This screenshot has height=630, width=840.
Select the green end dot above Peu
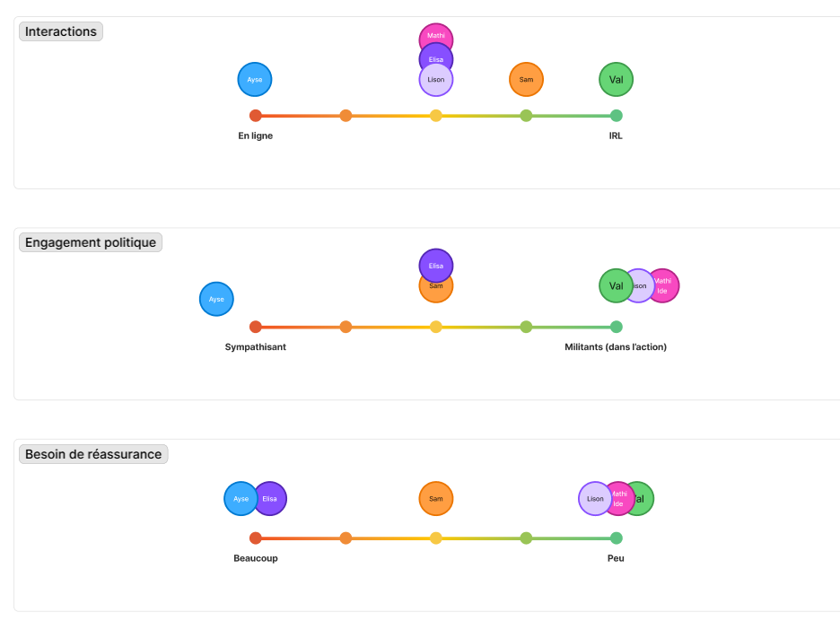617,538
